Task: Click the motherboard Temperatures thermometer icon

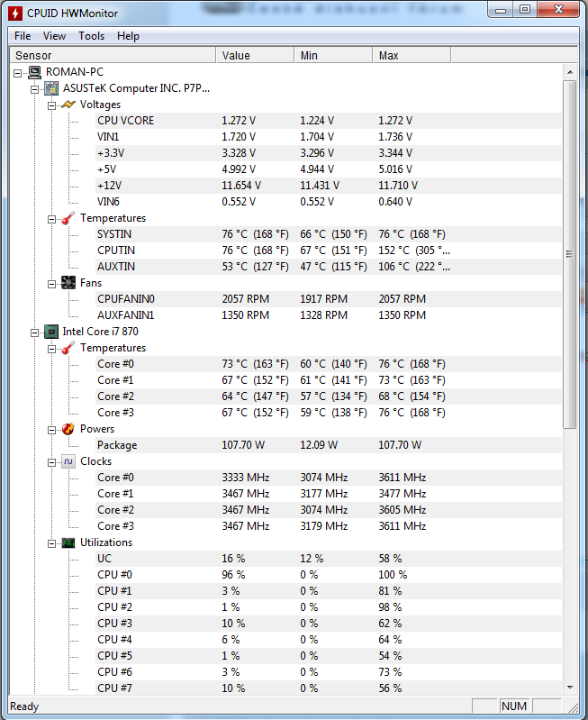Action: 68,218
